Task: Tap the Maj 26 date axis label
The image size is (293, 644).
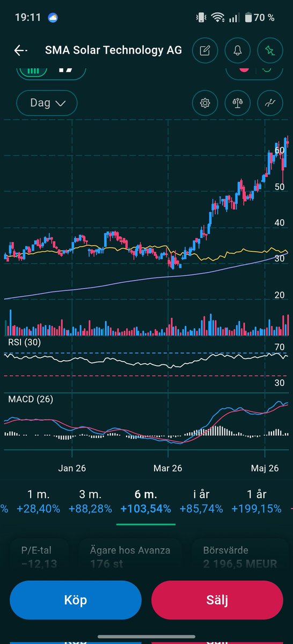Action: 265,469
